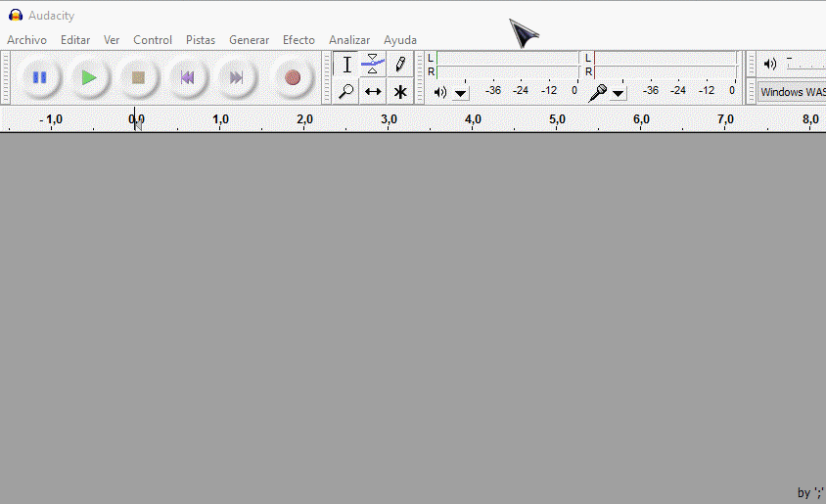Open the Editar menu
This screenshot has width=826, height=504.
point(75,40)
